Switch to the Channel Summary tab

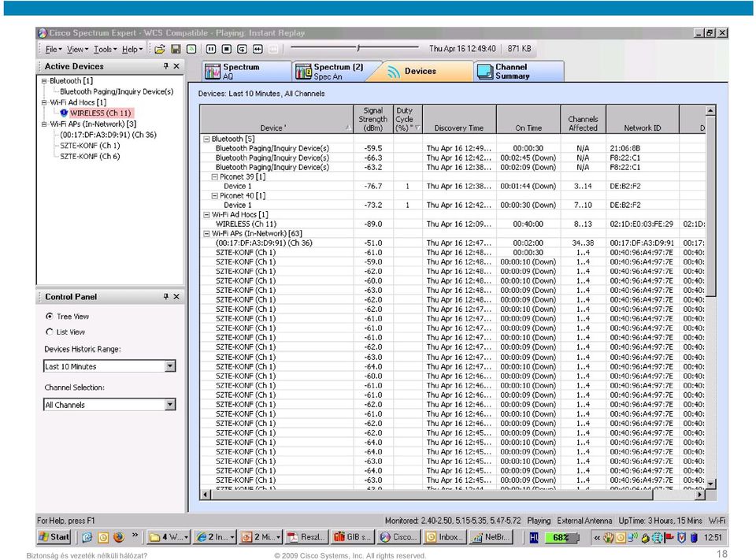pos(519,72)
